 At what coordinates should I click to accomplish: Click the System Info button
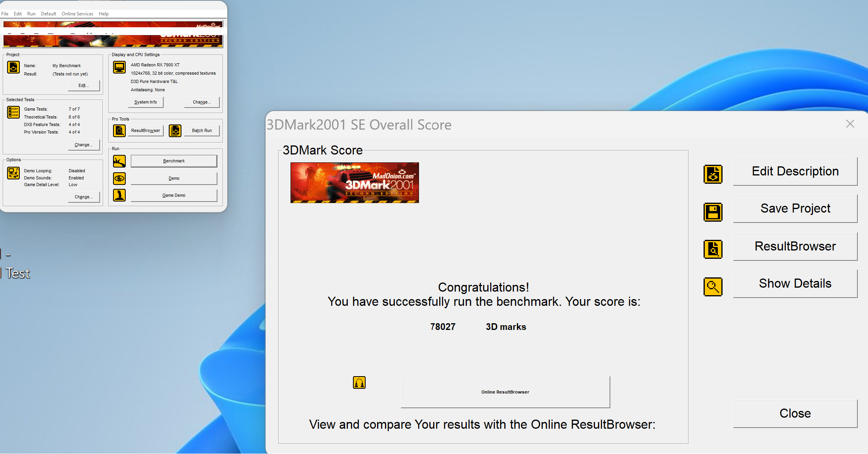[x=145, y=102]
